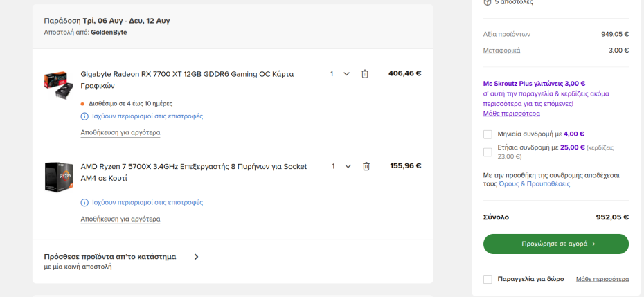Save the Ryzen processor for later

(x=120, y=219)
